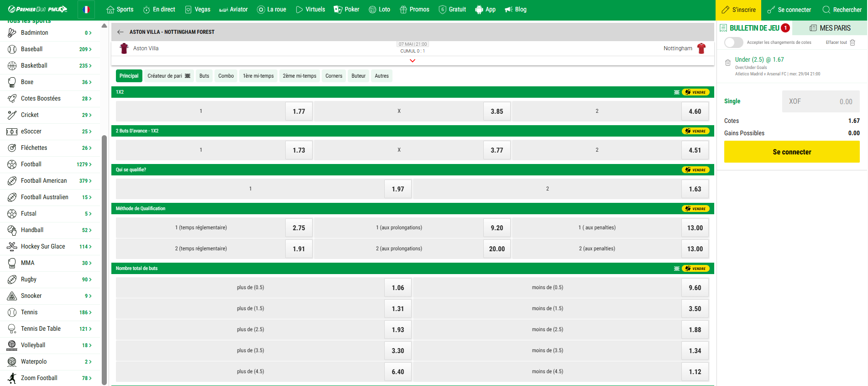Select away win odds 4.60 in 1X2

point(695,111)
